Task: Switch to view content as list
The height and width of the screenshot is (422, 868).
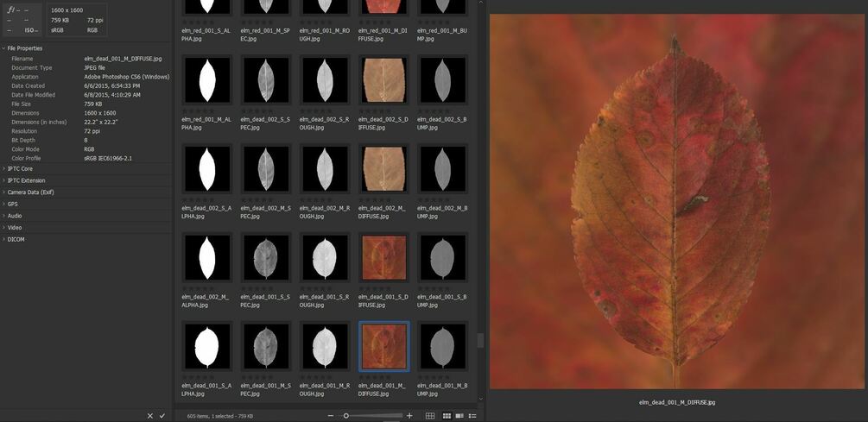Action: (x=472, y=416)
